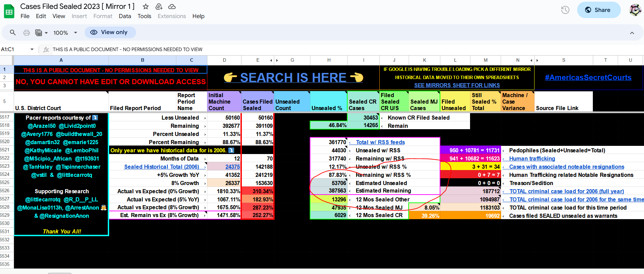Select the 19692 sealed warrants value
The width and height of the screenshot is (644, 274).
pos(470,216)
